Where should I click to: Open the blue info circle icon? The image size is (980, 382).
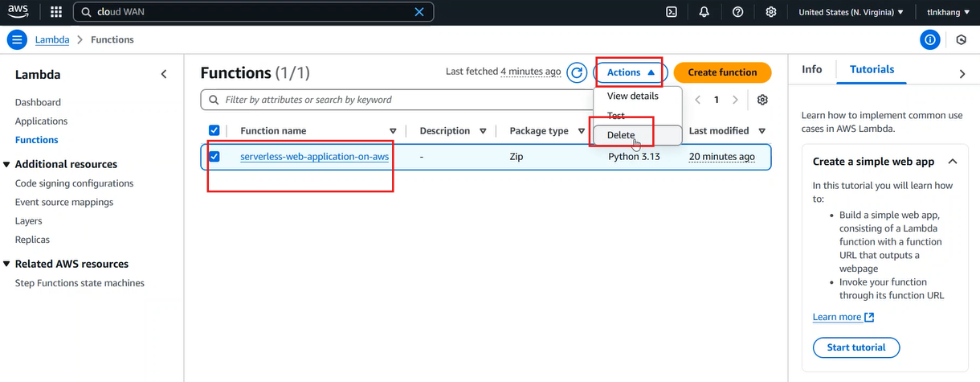point(930,39)
